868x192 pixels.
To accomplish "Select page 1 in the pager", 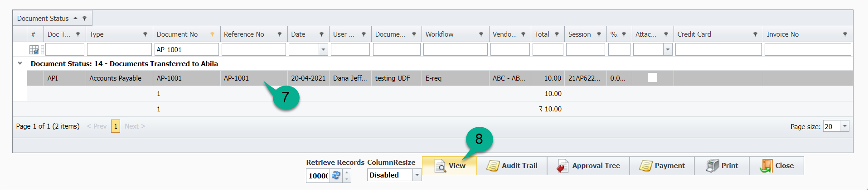I will tap(116, 126).
